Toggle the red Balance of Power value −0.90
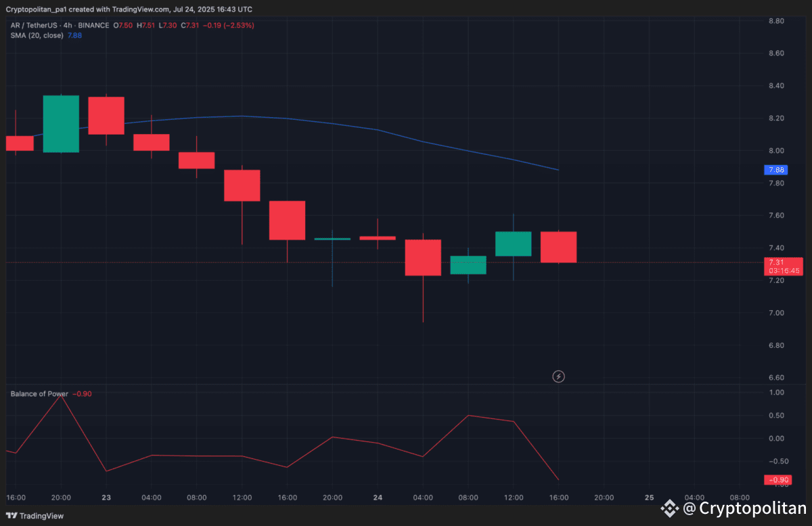This screenshot has width=812, height=526. 83,393
